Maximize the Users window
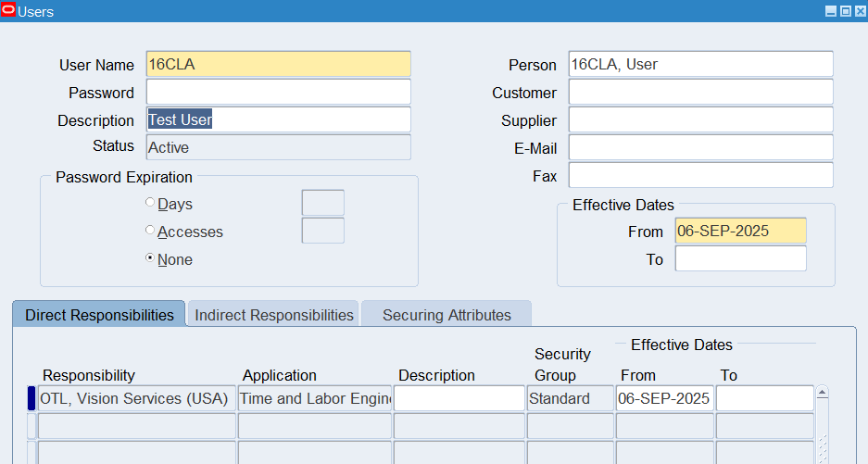Screen dimensions: 868x464 tap(845, 11)
